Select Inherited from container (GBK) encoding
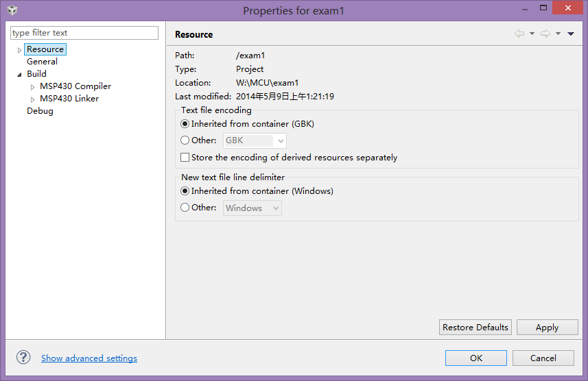This screenshot has width=588, height=381. pyautogui.click(x=185, y=124)
